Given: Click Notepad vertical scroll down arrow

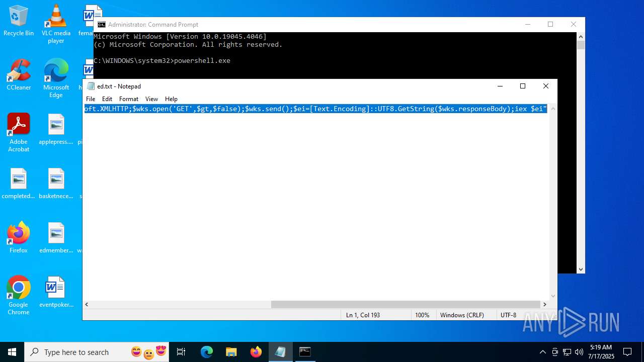Looking at the screenshot, I should [x=553, y=296].
